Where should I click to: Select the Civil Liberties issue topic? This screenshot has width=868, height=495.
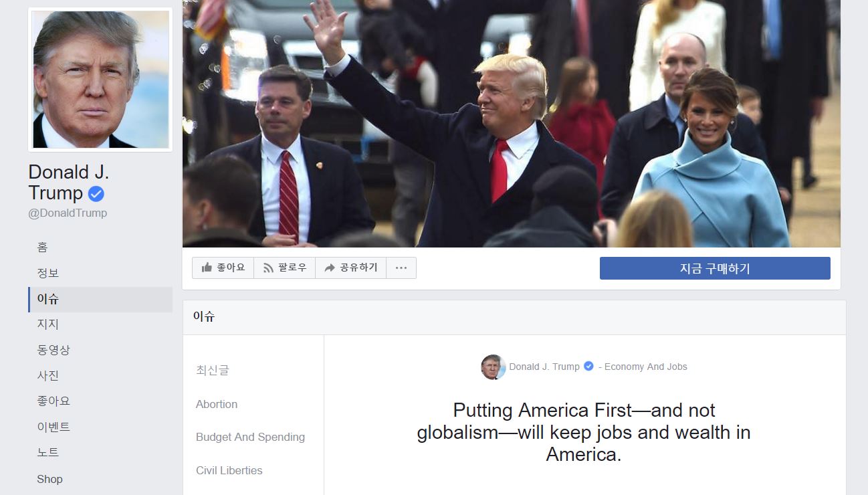point(229,470)
